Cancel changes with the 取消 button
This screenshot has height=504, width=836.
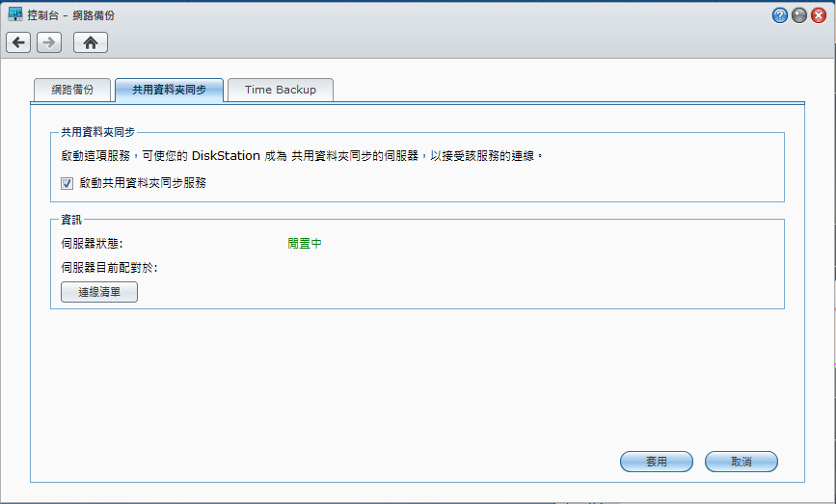click(742, 462)
